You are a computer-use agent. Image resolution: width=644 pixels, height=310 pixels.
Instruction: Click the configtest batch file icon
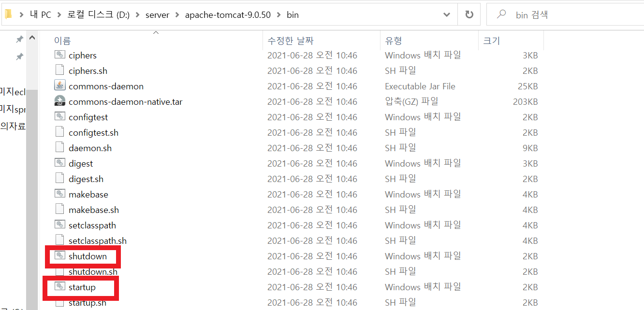60,117
